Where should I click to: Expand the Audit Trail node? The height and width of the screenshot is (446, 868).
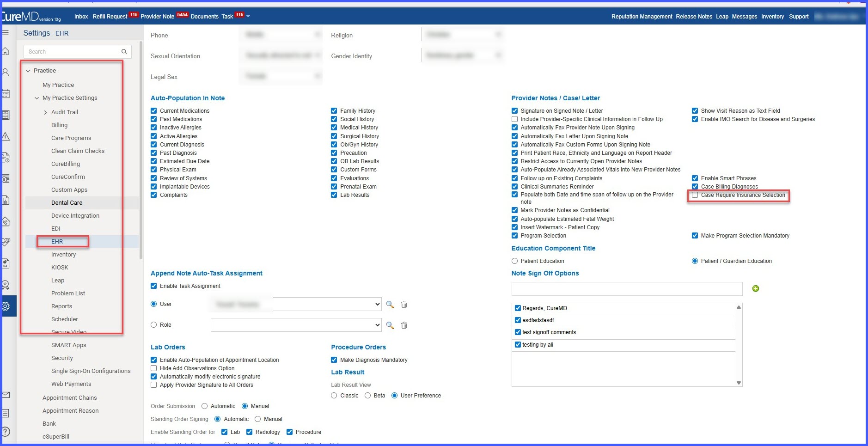pyautogui.click(x=45, y=112)
